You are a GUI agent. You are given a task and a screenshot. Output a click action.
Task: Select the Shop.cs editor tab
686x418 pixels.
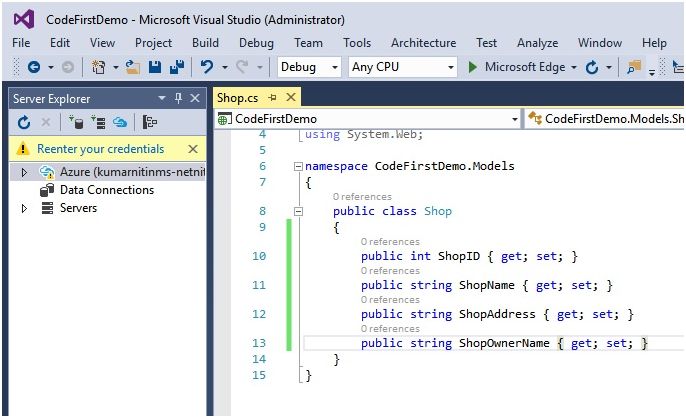(238, 98)
